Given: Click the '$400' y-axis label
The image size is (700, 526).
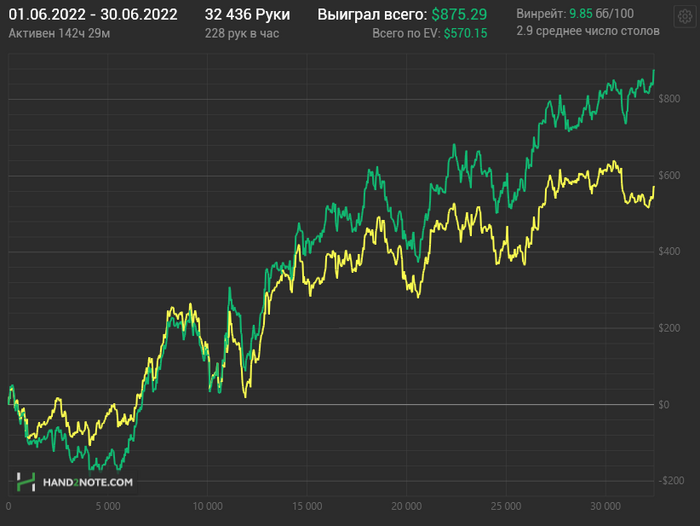Looking at the screenshot, I should [670, 251].
